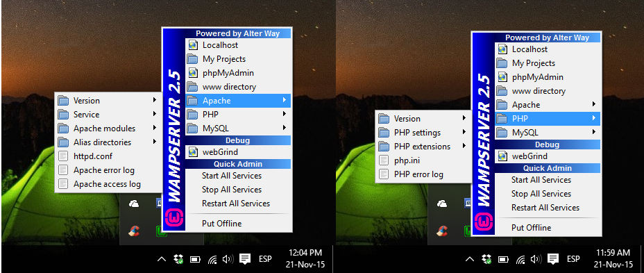Viewport: 644px width, 273px height.
Task: Open the Apache error log text entry
Action: tap(104, 170)
